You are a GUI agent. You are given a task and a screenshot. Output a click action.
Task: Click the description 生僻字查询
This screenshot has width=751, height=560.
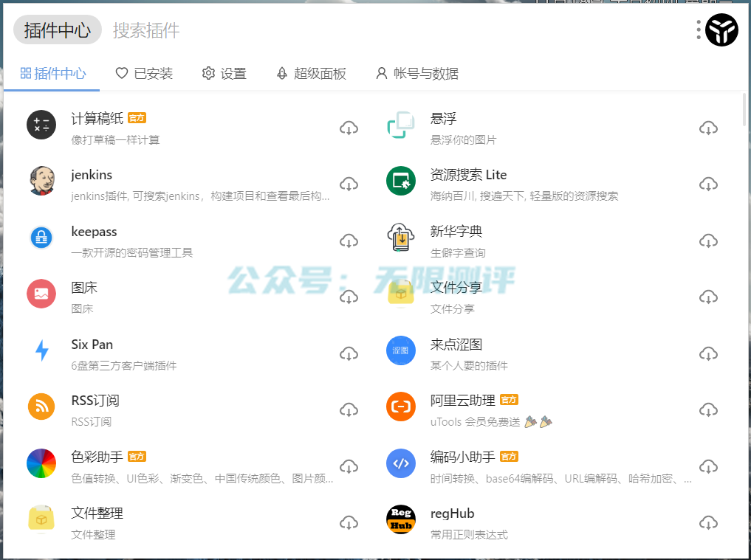click(x=457, y=253)
